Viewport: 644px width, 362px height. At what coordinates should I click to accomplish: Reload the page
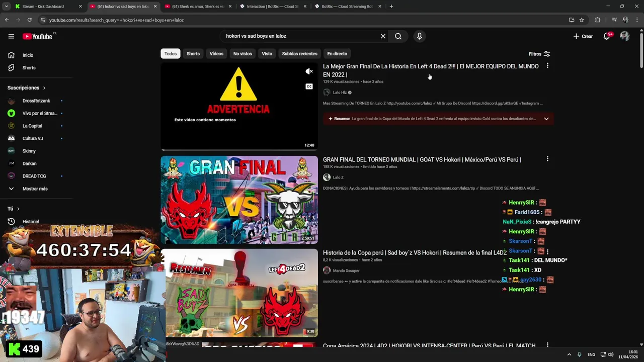(29, 20)
